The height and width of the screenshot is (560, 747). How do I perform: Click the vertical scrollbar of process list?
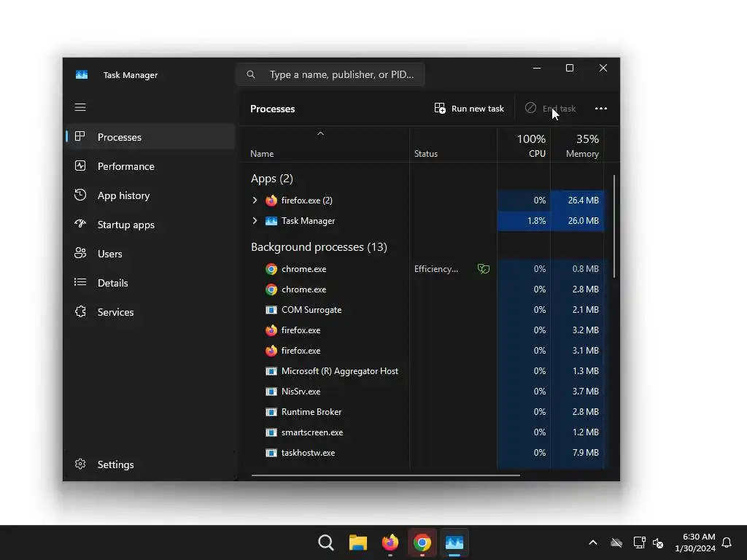[614, 226]
